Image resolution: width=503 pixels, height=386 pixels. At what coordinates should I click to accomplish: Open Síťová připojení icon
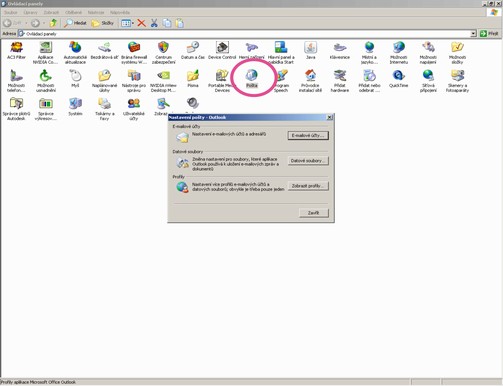tap(428, 76)
